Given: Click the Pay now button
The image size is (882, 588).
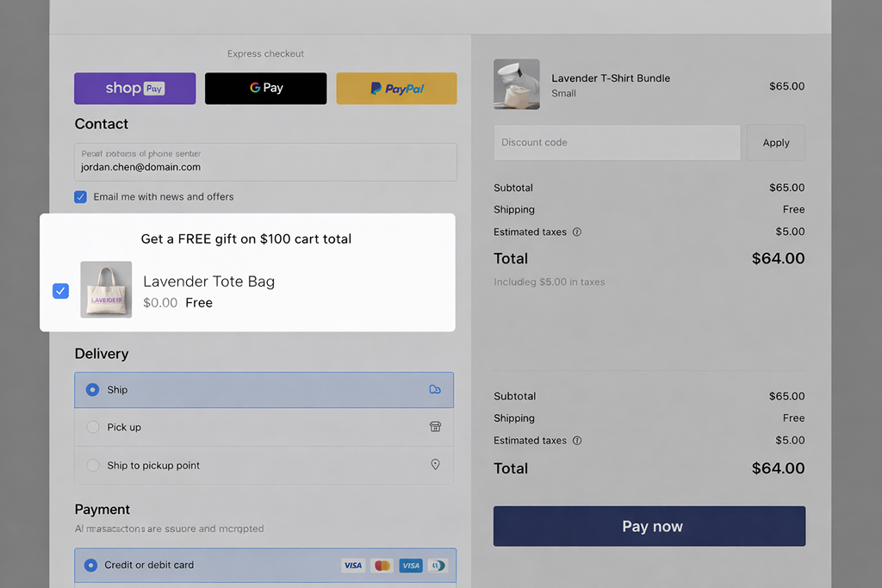Looking at the screenshot, I should [x=649, y=526].
